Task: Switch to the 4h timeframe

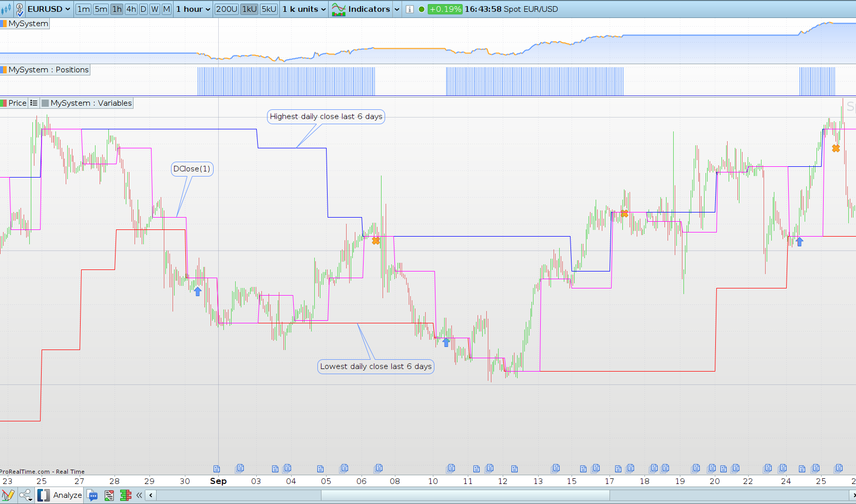Action: [131, 9]
